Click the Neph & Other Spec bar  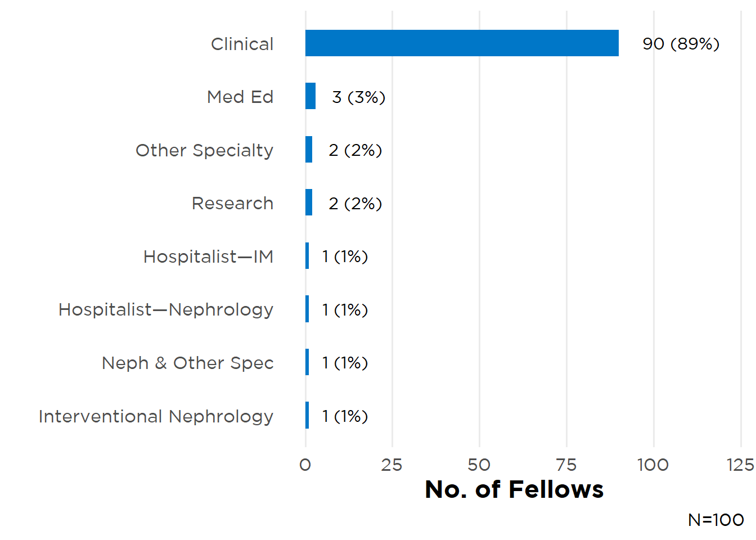307,362
